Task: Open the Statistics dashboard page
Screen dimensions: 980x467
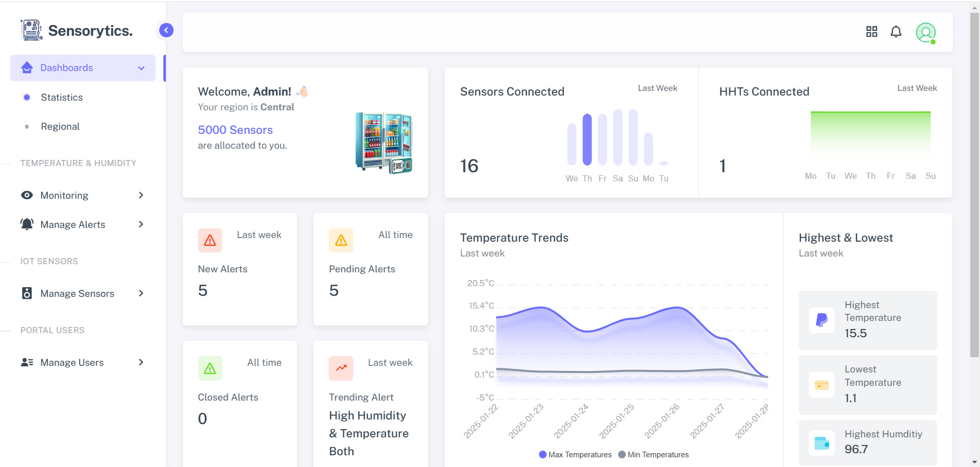Action: click(x=62, y=97)
